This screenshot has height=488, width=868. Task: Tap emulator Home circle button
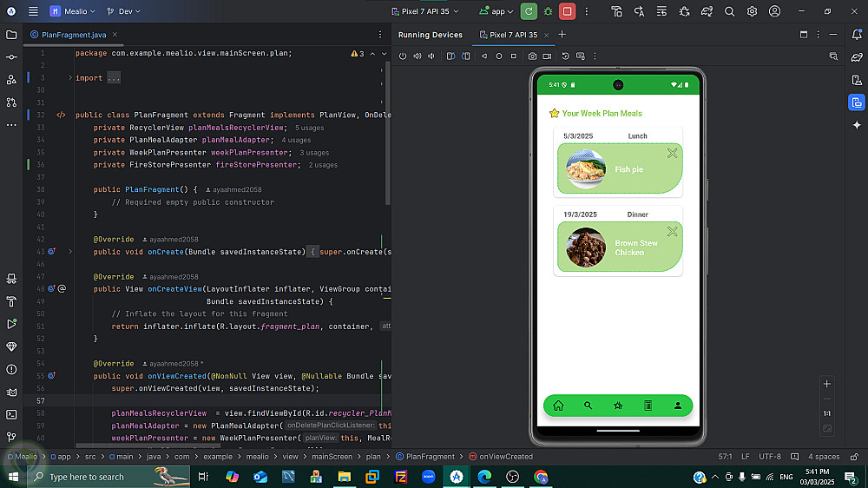499,56
